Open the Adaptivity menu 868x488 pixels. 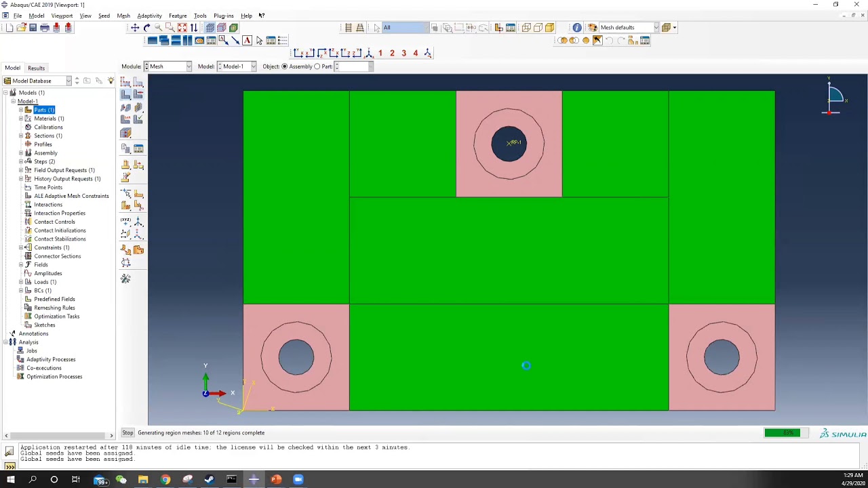pyautogui.click(x=149, y=16)
